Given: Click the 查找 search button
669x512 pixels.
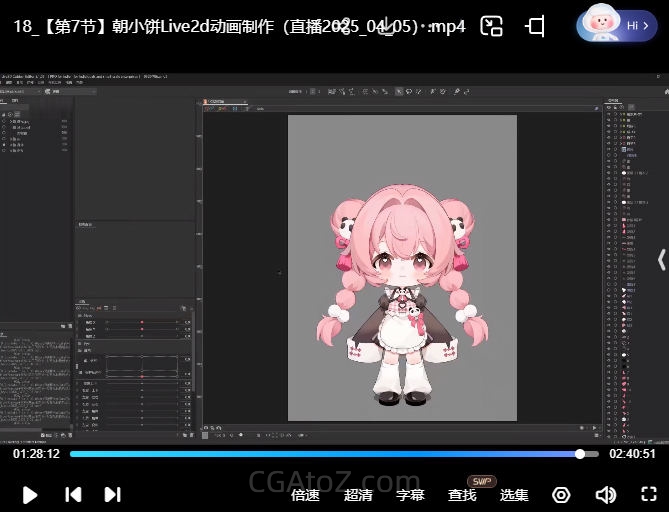Looking at the screenshot, I should click(462, 495).
